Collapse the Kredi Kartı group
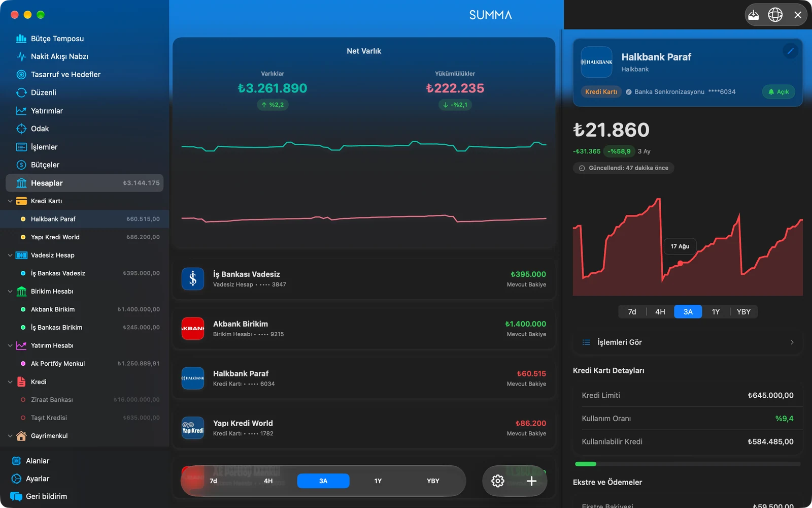This screenshot has height=508, width=812. click(x=10, y=201)
